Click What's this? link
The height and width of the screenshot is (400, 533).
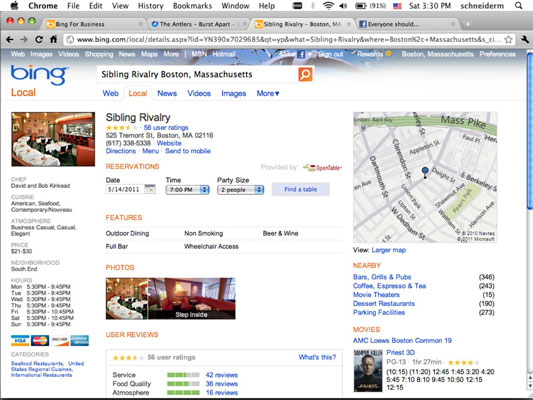coord(317,357)
